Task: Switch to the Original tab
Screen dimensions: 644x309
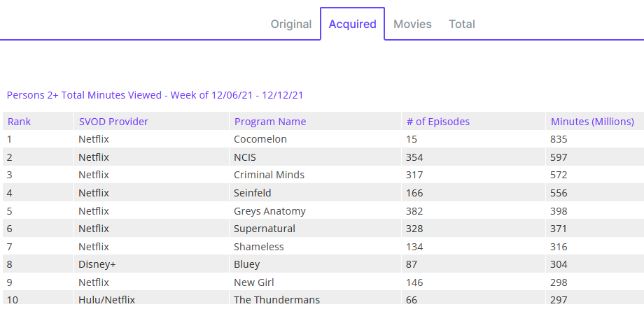Action: (x=291, y=24)
